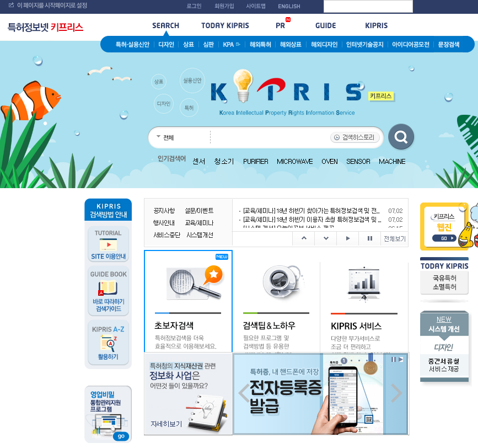This screenshot has height=448, width=478.
Task: Click the main search text field
Action: [x=270, y=137]
